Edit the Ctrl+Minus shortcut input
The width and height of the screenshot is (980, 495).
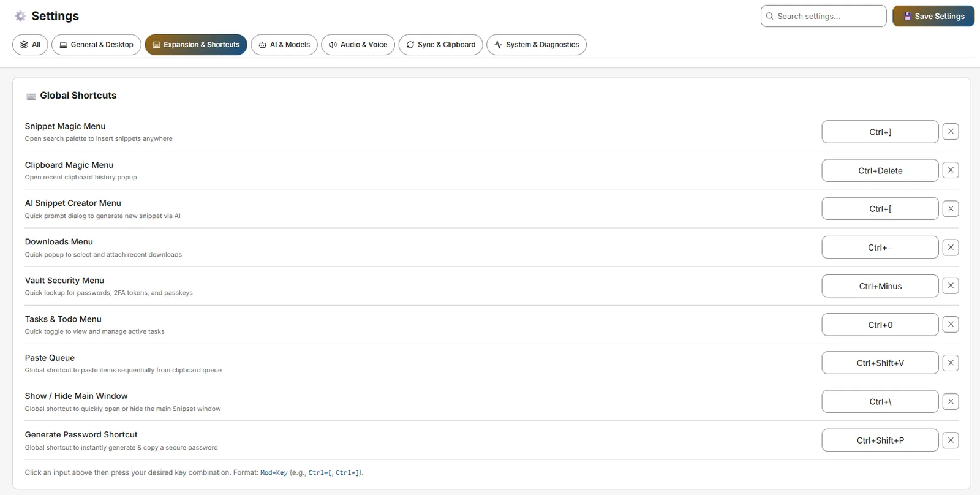880,286
